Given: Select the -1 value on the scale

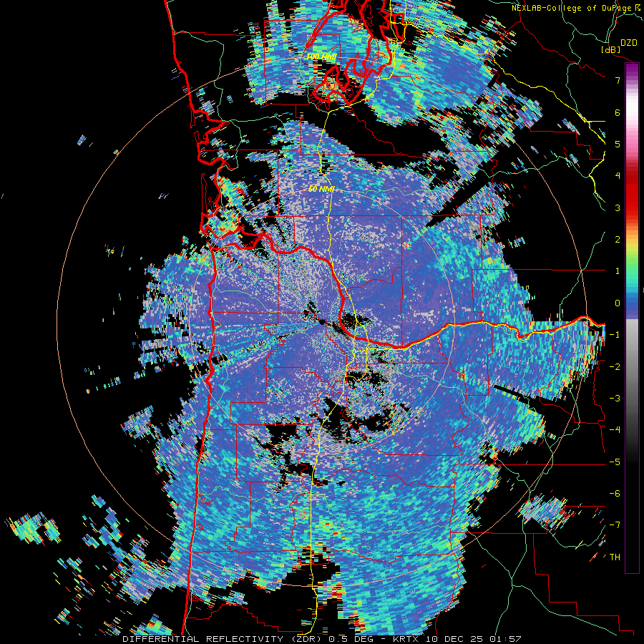Looking at the screenshot, I should [x=615, y=335].
